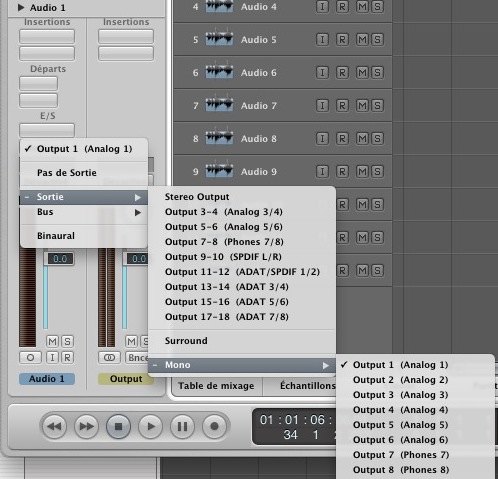Select Output 15-16 (ADAT 5/6)
This screenshot has width=498, height=479.
242,302
